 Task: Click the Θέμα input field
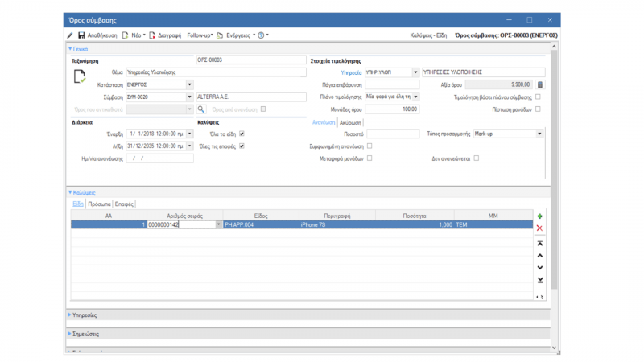click(216, 72)
